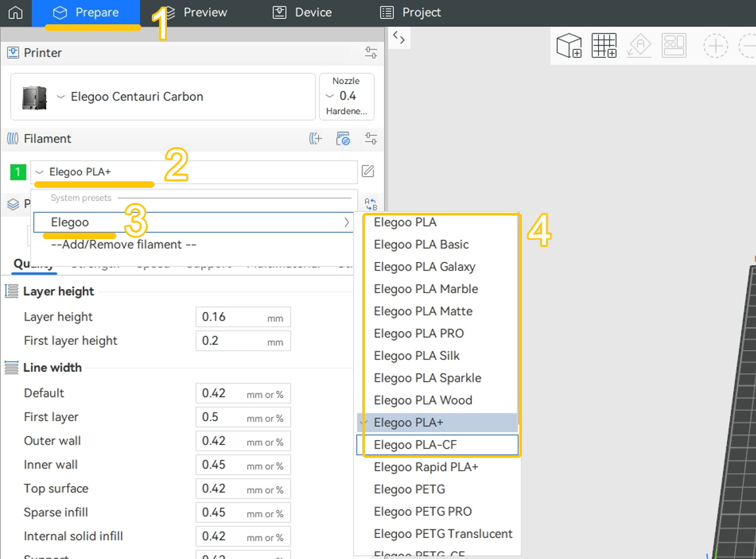
Task: Go to the home screen icon
Action: (15, 12)
